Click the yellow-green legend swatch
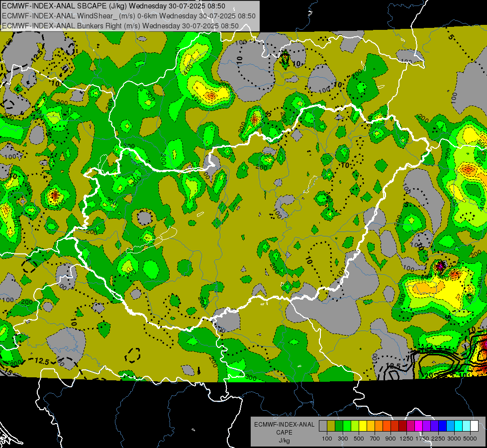The image size is (487, 448). click(x=355, y=426)
